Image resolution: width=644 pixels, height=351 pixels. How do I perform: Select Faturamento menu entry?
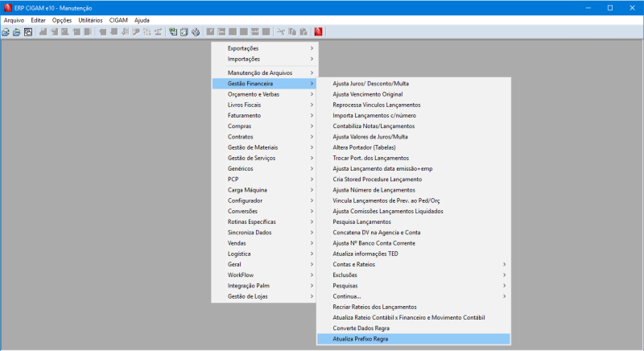pos(264,115)
